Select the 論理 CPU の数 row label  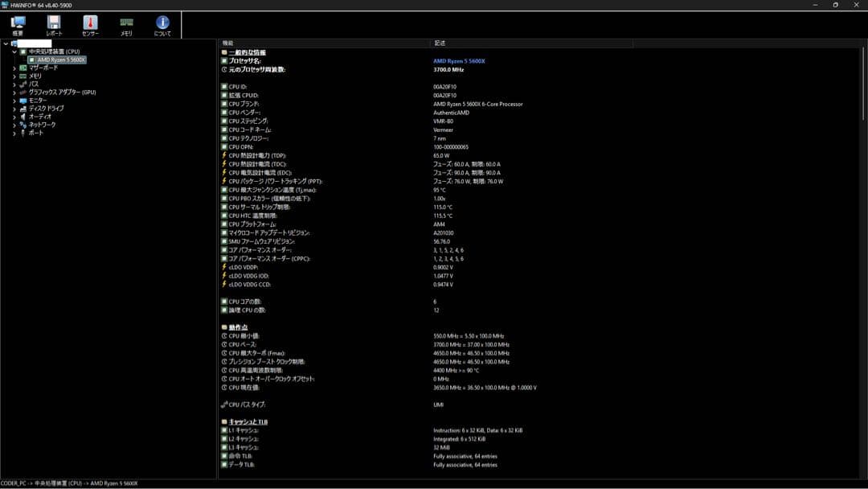pyautogui.click(x=247, y=310)
